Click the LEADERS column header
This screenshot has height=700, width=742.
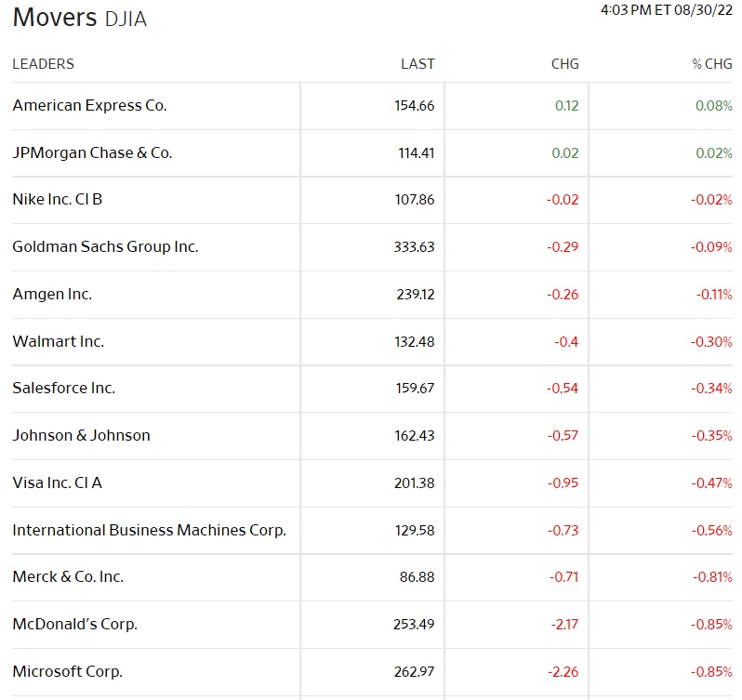(43, 64)
